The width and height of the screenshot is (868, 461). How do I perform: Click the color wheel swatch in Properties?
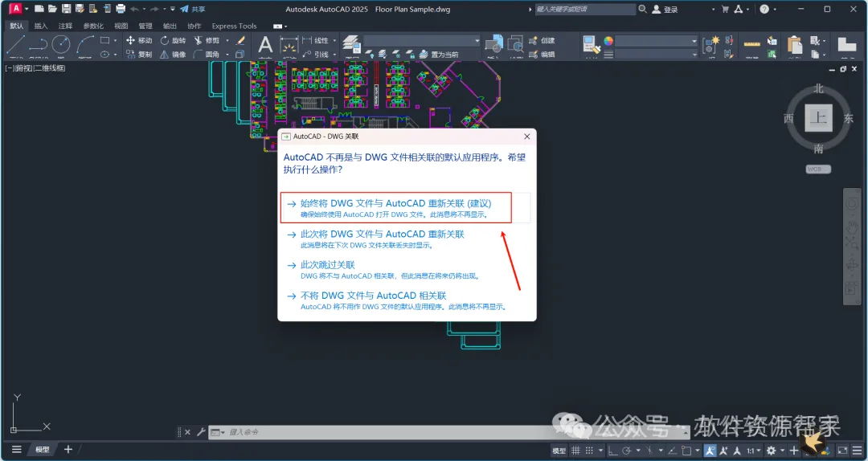[x=608, y=41]
